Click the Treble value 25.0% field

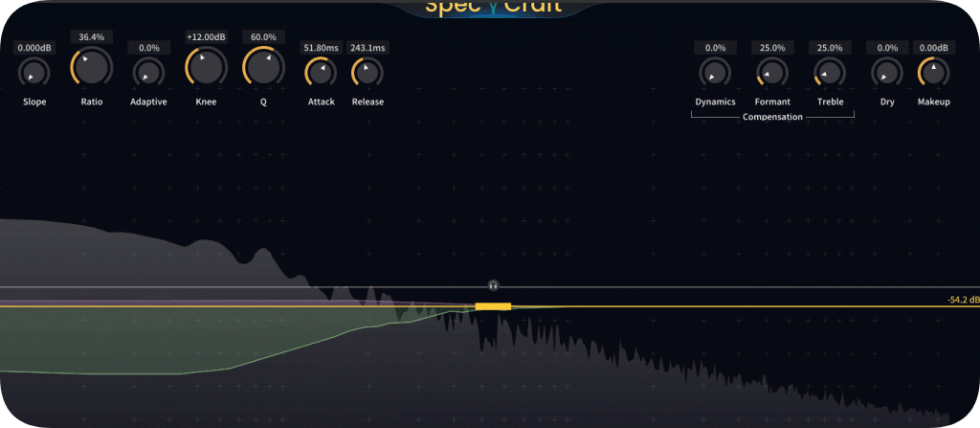click(x=830, y=48)
